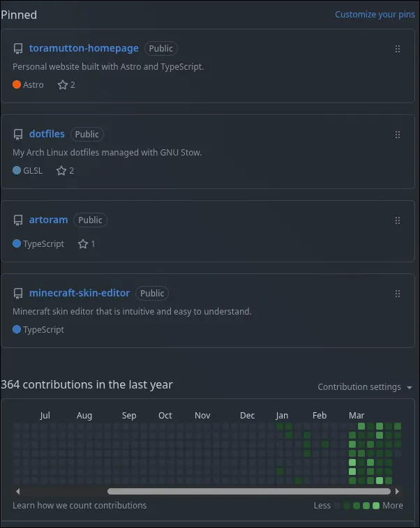Click the minecraft-skin-editor drag handle icon
The height and width of the screenshot is (528, 420).
pyautogui.click(x=398, y=294)
